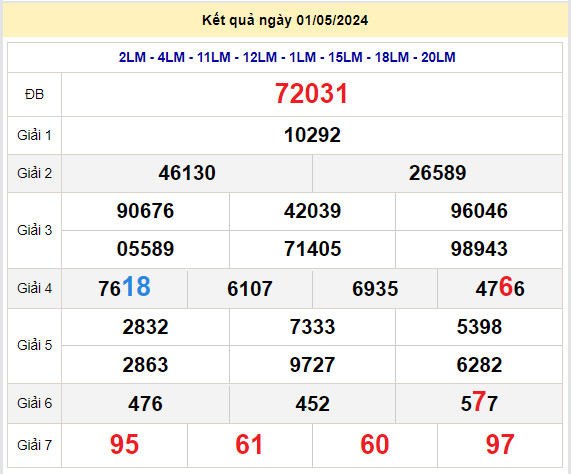
Task: Select the Giải 3 number 90676
Action: pos(145,211)
